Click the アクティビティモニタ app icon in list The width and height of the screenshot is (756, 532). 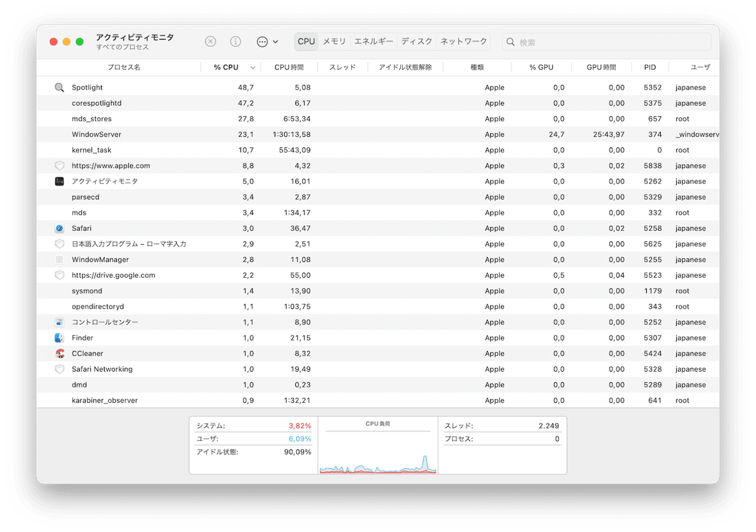point(60,181)
